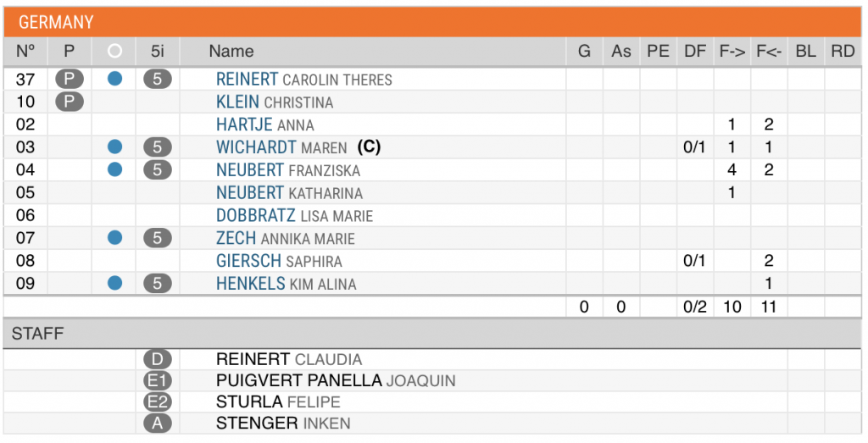
Task: Click the orange GERMANY team header
Action: coord(432,22)
